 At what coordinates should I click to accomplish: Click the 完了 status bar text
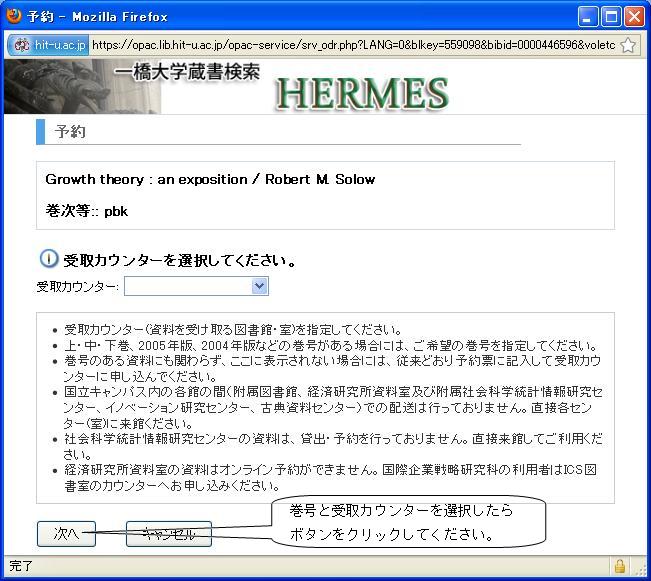coord(21,566)
